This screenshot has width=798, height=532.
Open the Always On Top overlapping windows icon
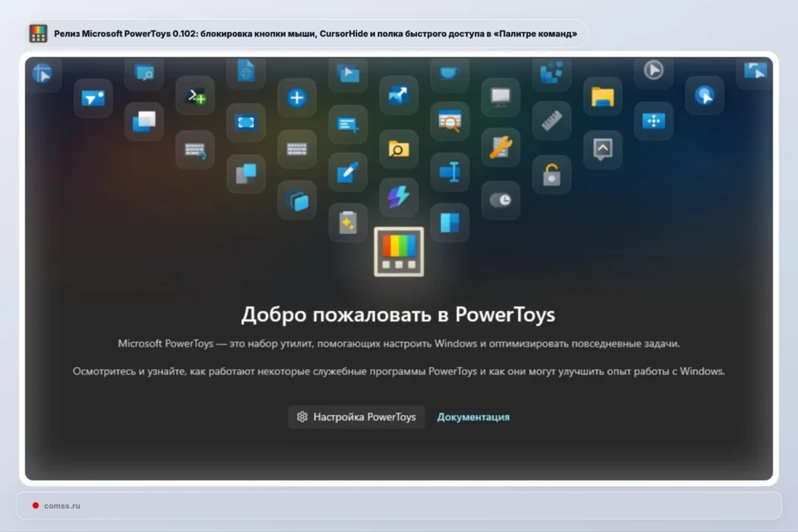coord(144,121)
